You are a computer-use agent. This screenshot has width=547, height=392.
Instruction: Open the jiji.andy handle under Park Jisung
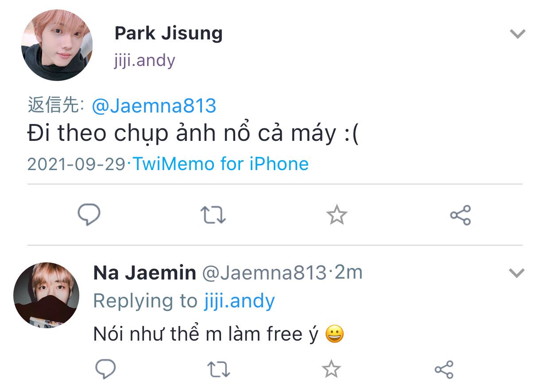(x=145, y=60)
